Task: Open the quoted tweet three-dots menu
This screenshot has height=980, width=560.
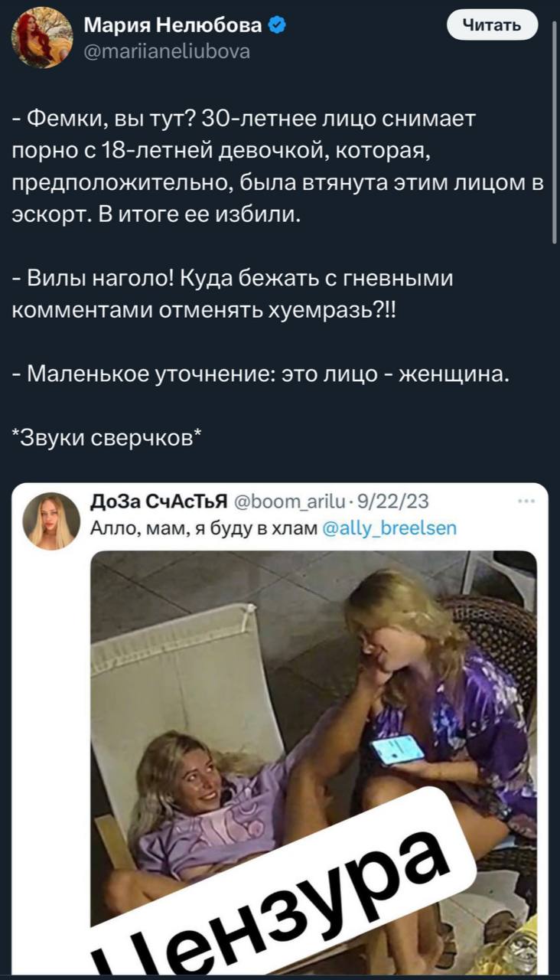Action: (x=526, y=502)
